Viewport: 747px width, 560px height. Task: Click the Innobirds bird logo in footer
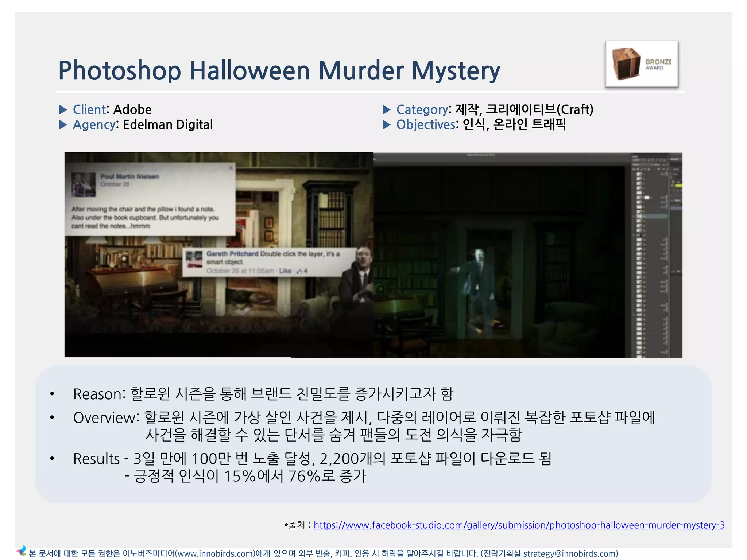21,551
